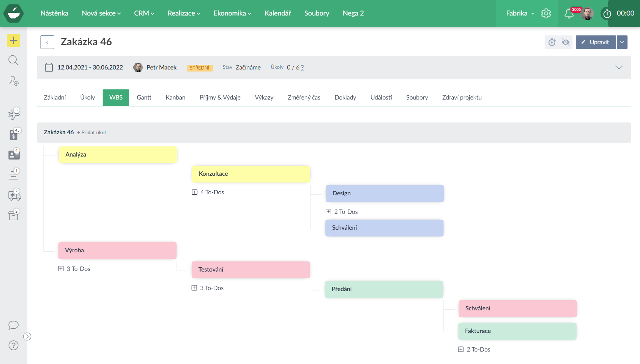Click the add user sidebar icon
The width and height of the screenshot is (640, 364).
(14, 81)
